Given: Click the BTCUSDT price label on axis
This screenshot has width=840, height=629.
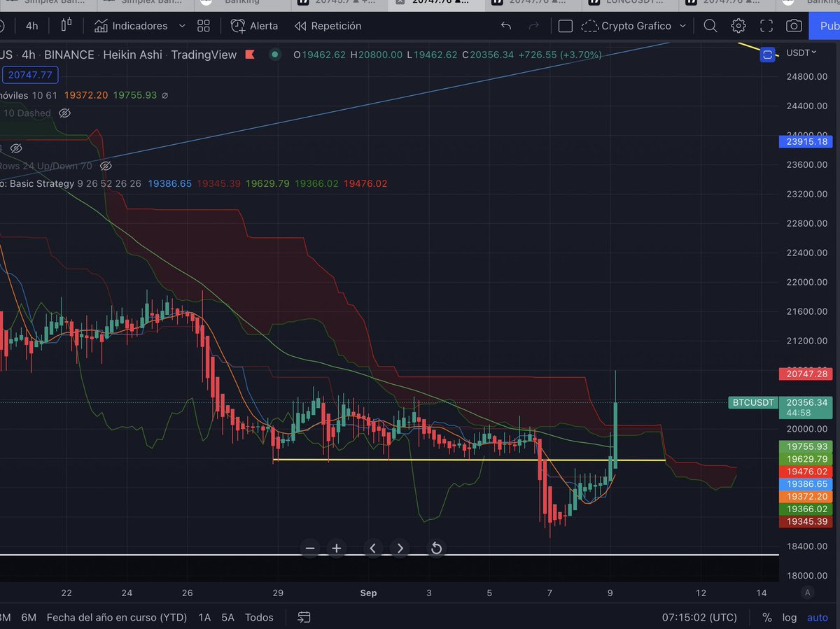Looking at the screenshot, I should coord(753,402).
